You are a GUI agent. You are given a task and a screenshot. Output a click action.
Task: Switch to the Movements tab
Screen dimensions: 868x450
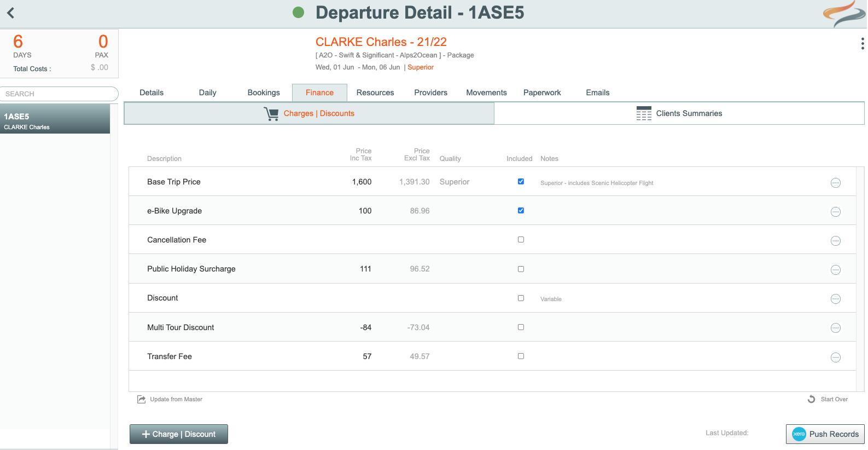(x=486, y=93)
